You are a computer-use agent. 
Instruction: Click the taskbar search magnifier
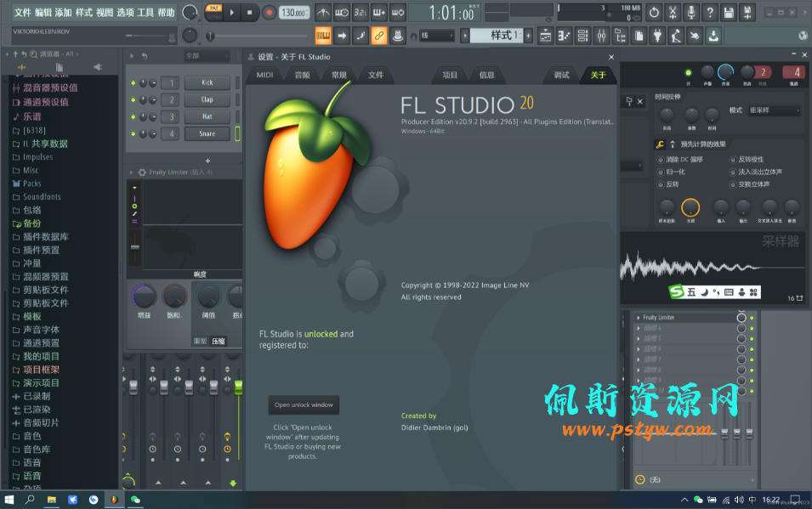[x=30, y=500]
